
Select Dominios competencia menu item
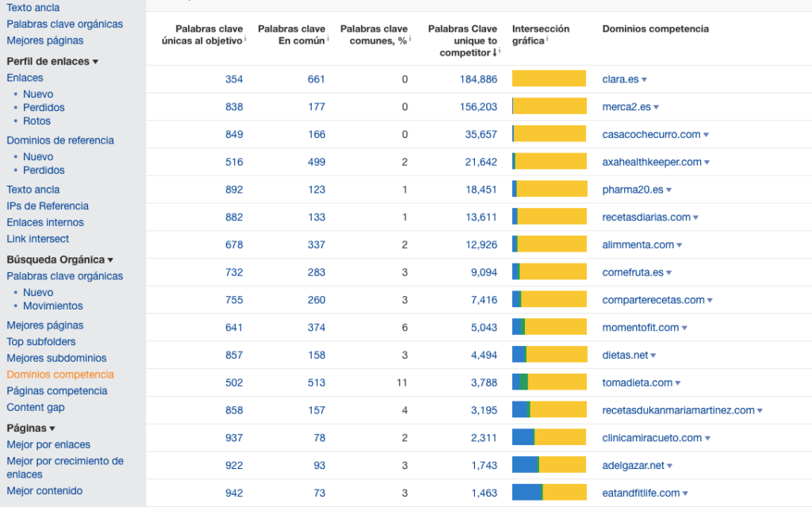60,374
